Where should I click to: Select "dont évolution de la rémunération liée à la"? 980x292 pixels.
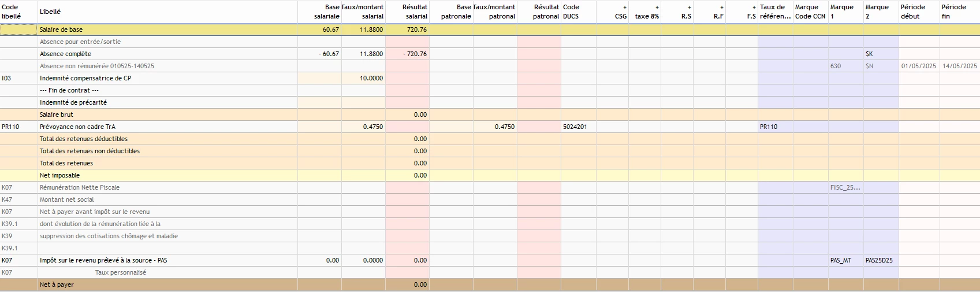click(100, 224)
